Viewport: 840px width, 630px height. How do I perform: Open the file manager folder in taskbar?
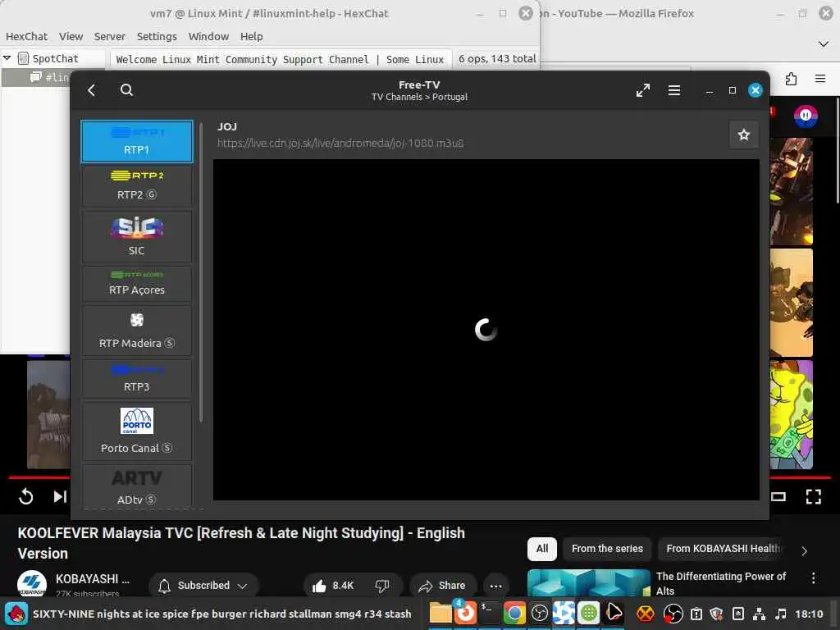[x=441, y=614]
